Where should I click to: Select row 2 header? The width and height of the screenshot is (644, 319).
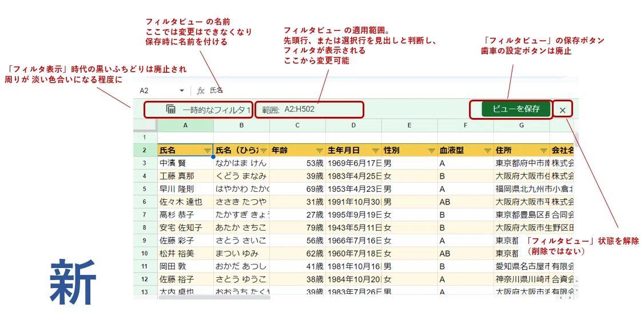[145, 150]
